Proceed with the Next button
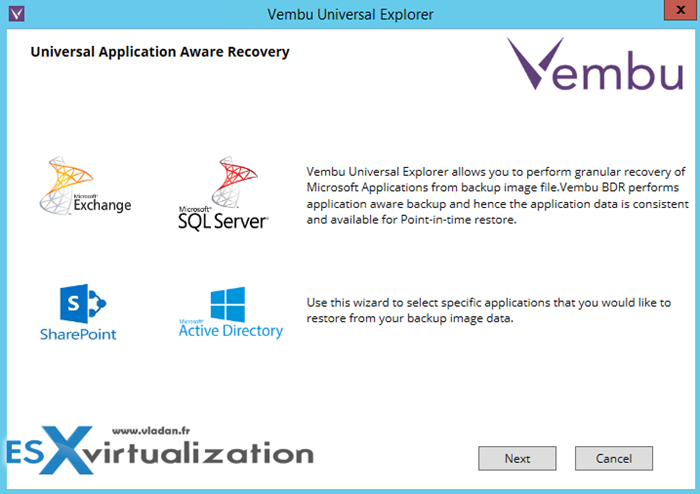This screenshot has height=494, width=700. [x=517, y=458]
